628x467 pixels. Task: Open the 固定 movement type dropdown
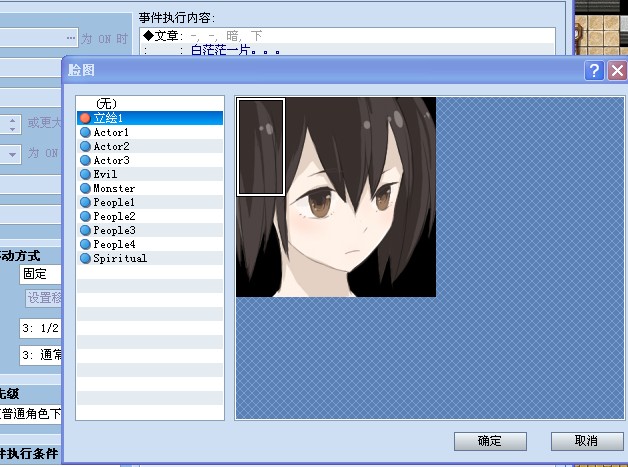click(x=40, y=274)
